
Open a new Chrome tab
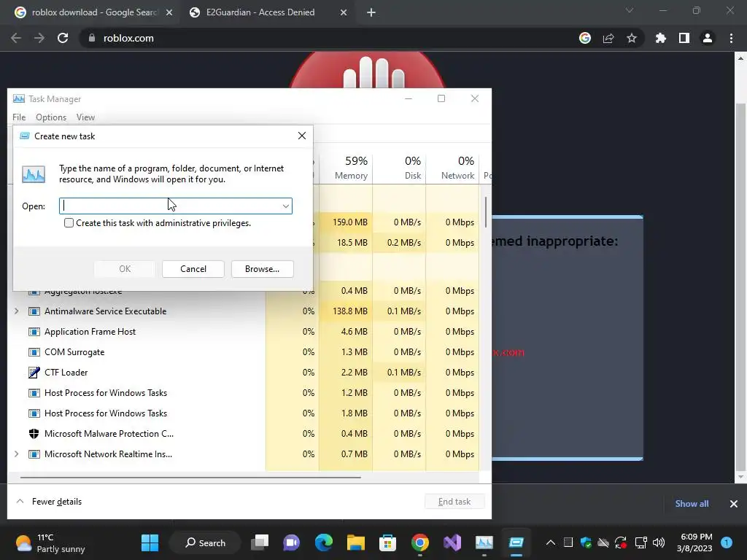(371, 13)
